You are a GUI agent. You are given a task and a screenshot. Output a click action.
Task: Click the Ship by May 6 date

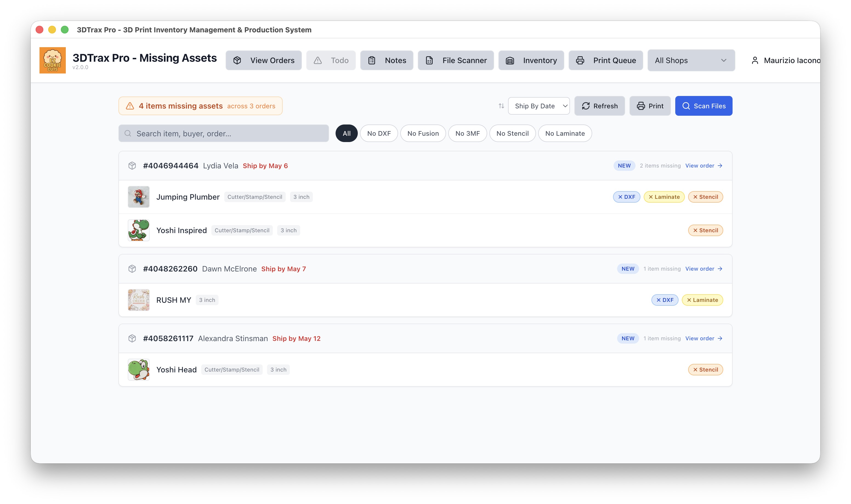pos(265,166)
